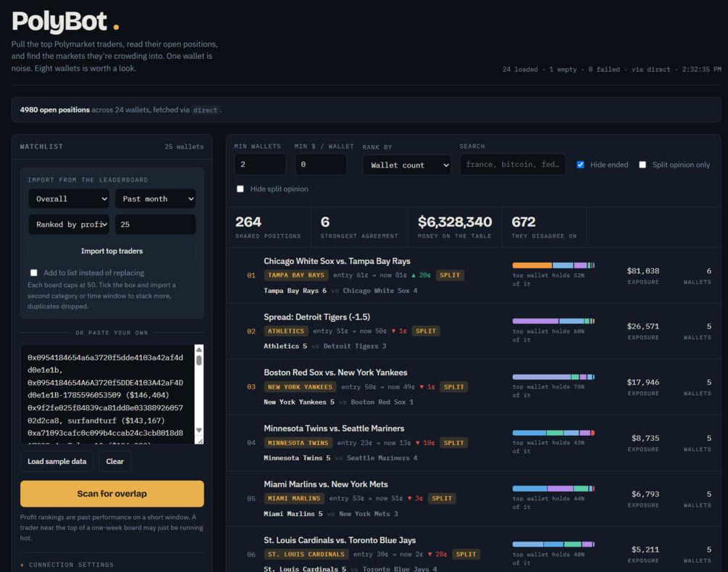Viewport: 728px width, 572px height.
Task: Enable Split opinion only checkbox
Action: pyautogui.click(x=642, y=165)
